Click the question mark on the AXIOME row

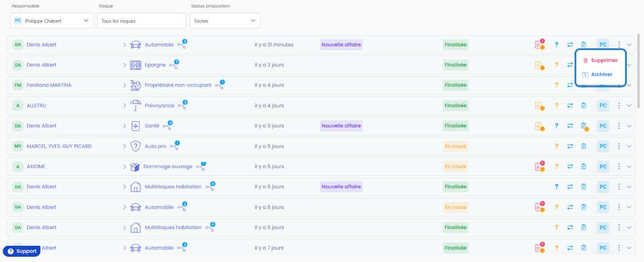[556, 166]
